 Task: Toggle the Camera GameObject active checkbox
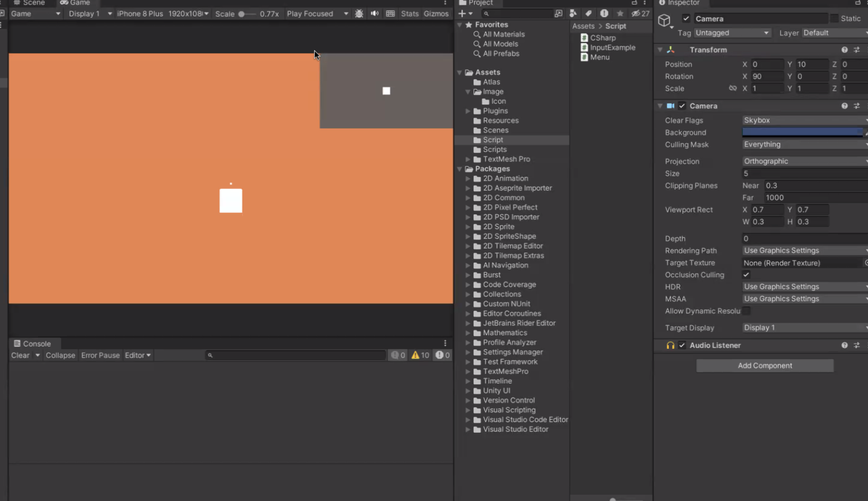686,19
